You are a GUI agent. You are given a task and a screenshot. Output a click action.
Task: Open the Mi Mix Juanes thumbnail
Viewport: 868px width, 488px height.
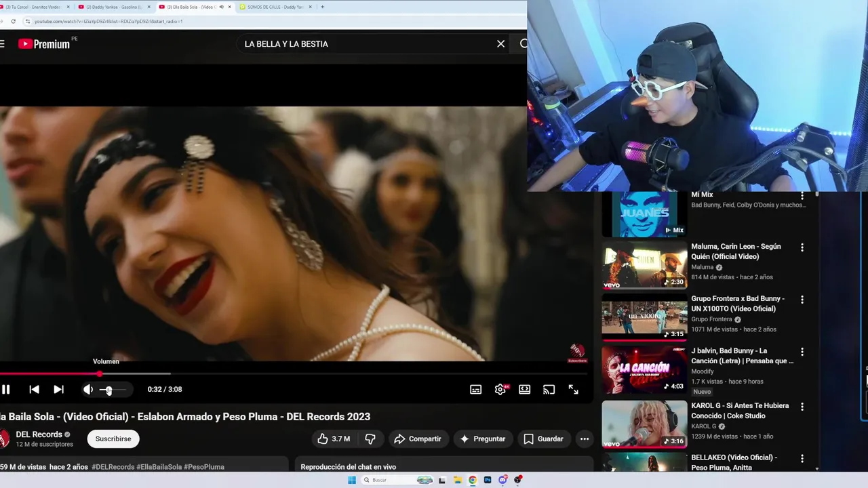pyautogui.click(x=644, y=214)
